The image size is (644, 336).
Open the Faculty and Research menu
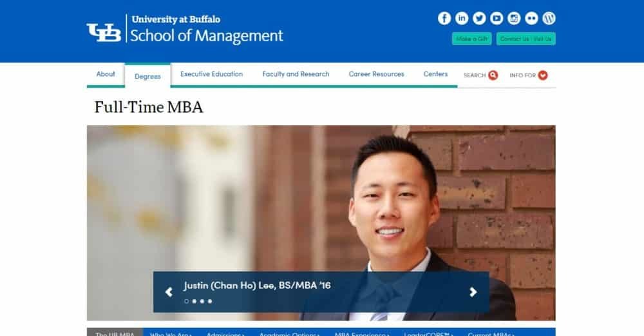click(296, 74)
